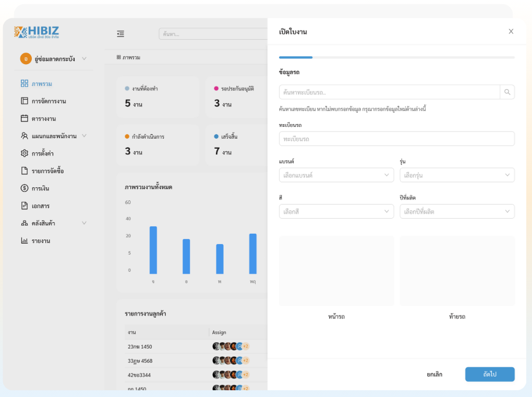Open the เลือกรุ่น model dropdown

[457, 175]
